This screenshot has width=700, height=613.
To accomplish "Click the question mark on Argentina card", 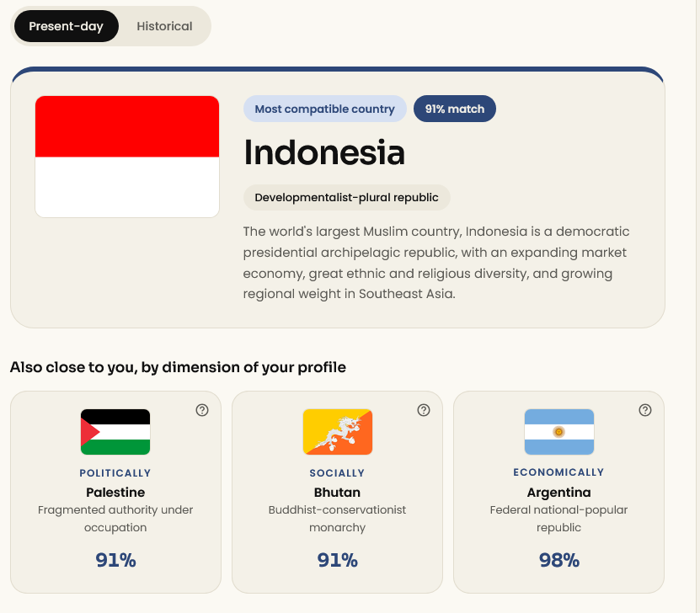I will tap(644, 410).
